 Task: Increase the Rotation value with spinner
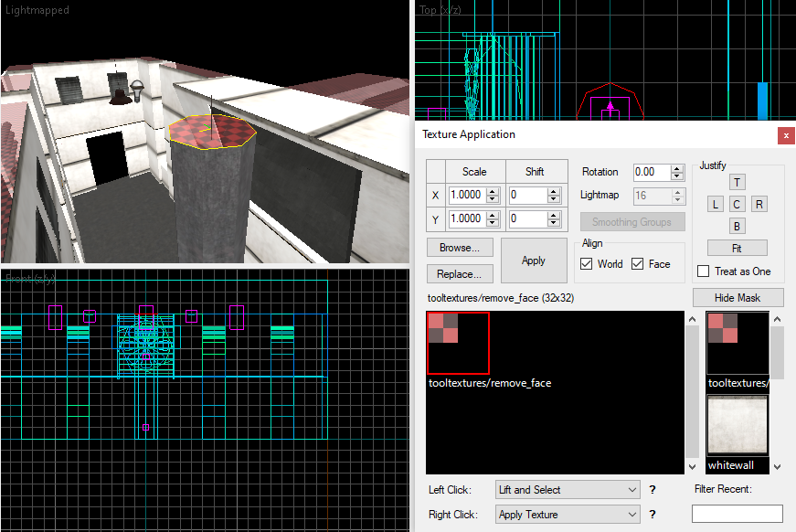676,168
